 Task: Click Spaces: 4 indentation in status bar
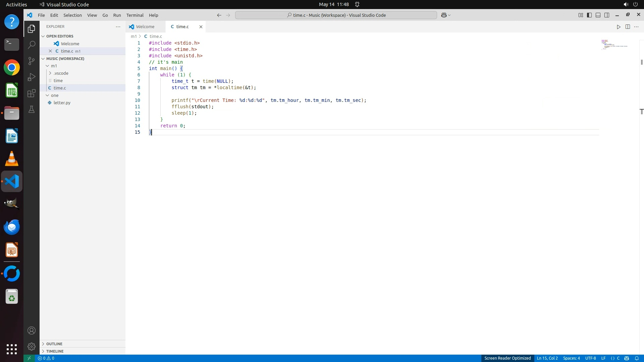(571, 358)
